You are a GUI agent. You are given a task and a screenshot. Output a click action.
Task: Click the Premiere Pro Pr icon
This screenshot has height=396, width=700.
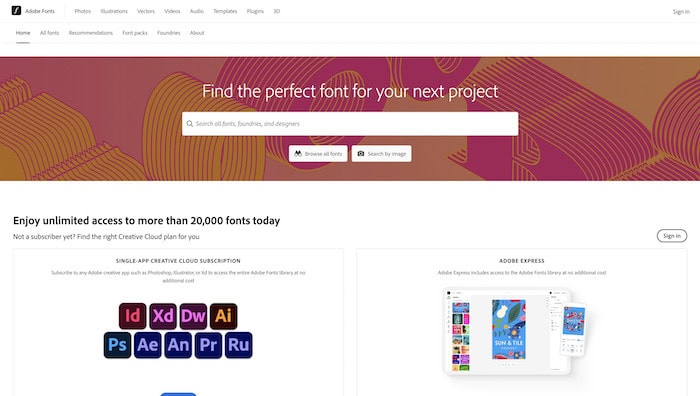[208, 345]
